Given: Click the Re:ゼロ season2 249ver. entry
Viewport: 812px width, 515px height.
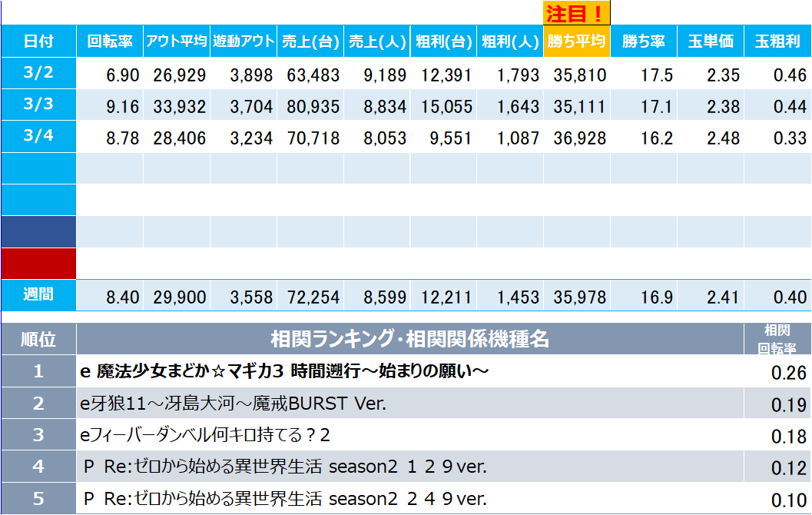Looking at the screenshot, I should click(x=284, y=498).
